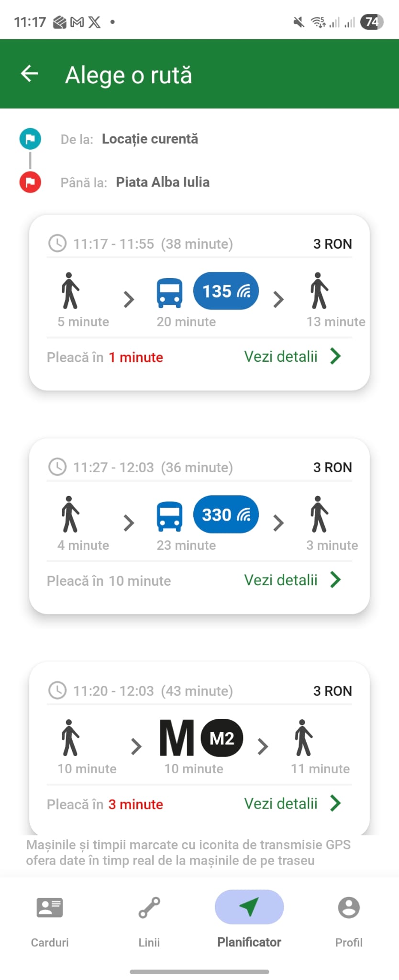This screenshot has width=399, height=980.
Task: Tap the back arrow in the header
Action: [x=30, y=74]
